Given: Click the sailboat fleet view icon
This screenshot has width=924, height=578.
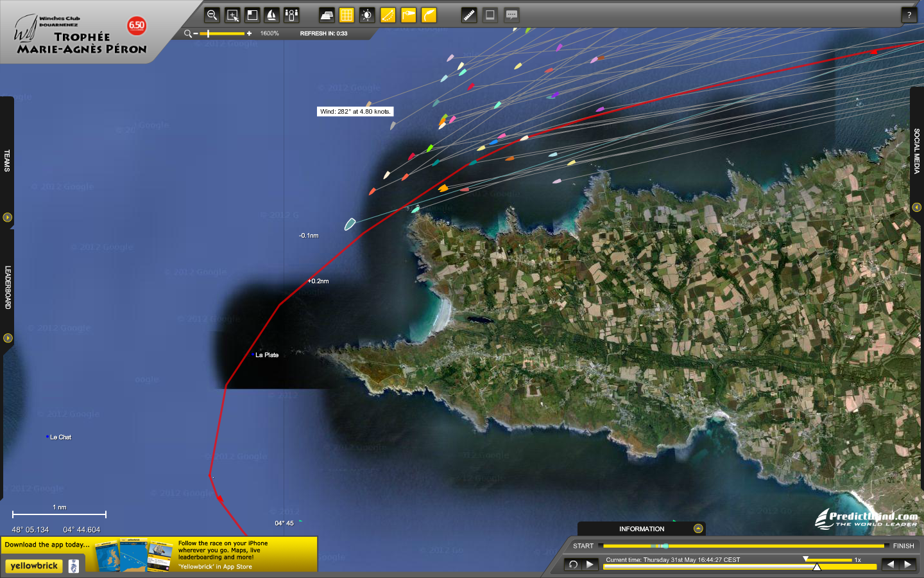Looking at the screenshot, I should pyautogui.click(x=272, y=15).
